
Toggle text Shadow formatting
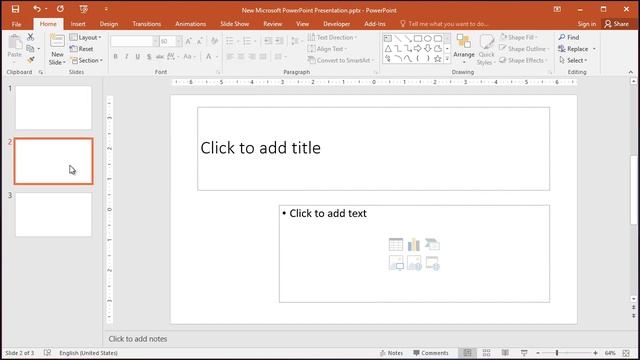coord(149,57)
